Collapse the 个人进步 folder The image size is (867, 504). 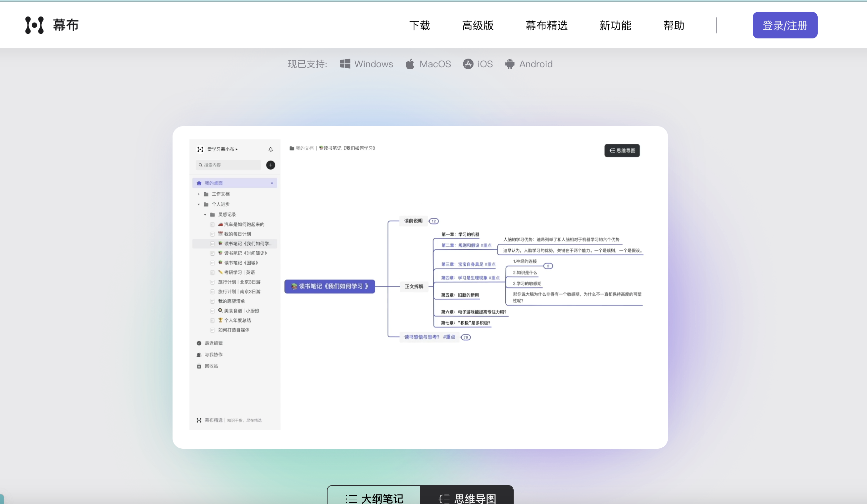tap(198, 204)
